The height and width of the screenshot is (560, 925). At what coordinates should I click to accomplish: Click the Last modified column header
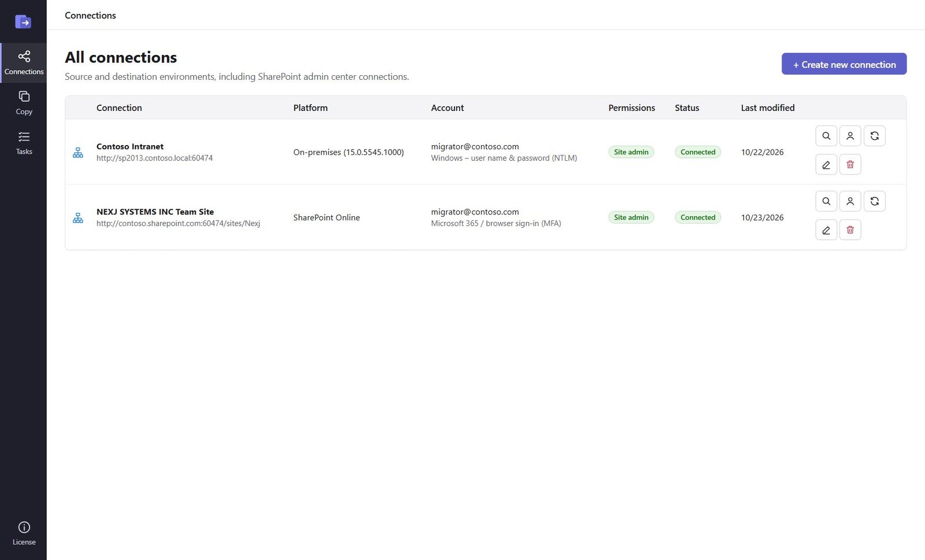click(768, 107)
